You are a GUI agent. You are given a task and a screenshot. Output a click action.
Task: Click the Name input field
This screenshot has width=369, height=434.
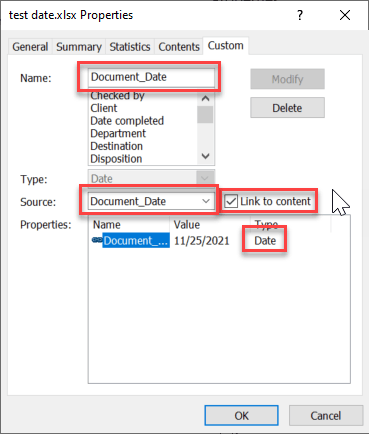pyautogui.click(x=151, y=77)
